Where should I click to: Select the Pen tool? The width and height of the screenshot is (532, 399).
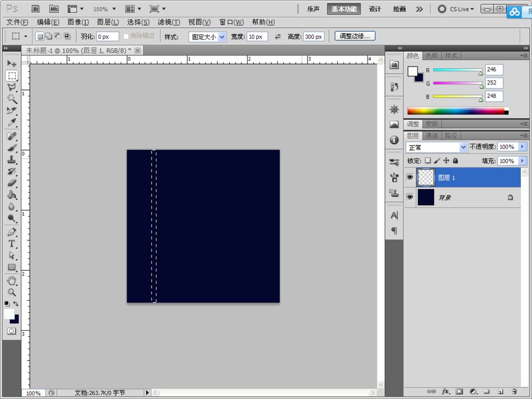(12, 232)
